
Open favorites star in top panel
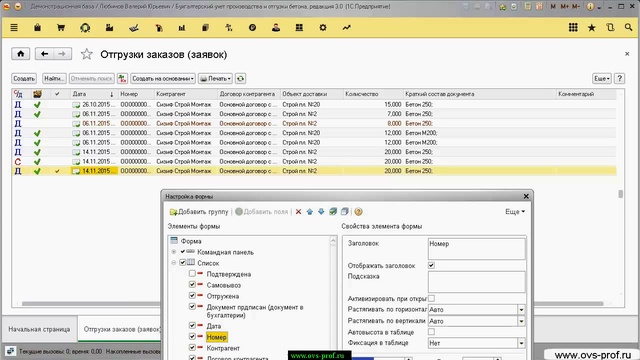(x=591, y=28)
